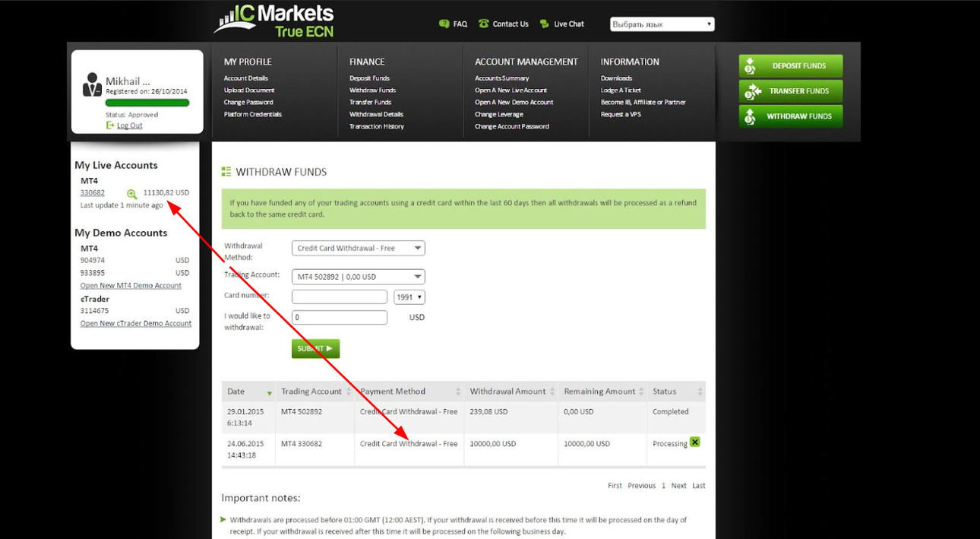Viewport: 980px width, 539px height.
Task: Select Open A New Demo Account
Action: click(x=514, y=103)
